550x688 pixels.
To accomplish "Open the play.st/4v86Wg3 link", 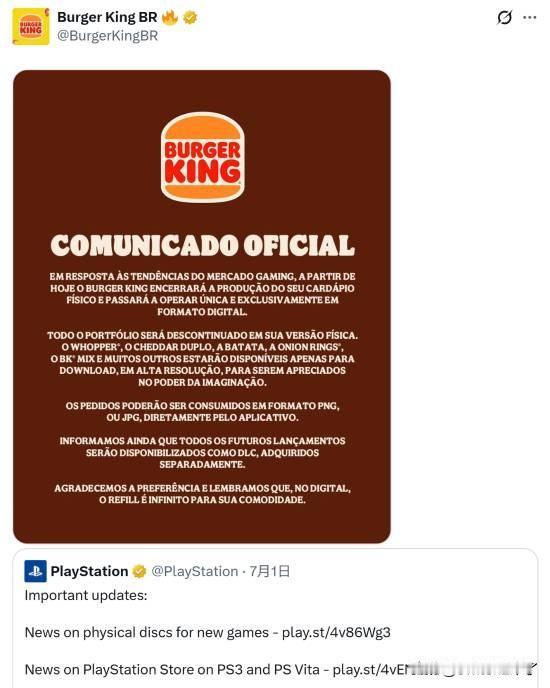I will click(336, 632).
